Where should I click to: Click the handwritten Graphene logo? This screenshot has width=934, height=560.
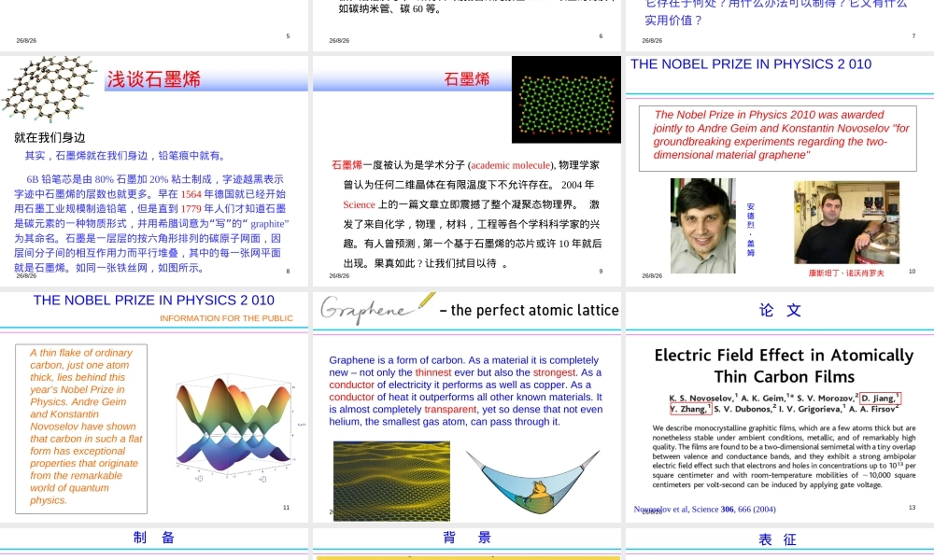tap(377, 309)
